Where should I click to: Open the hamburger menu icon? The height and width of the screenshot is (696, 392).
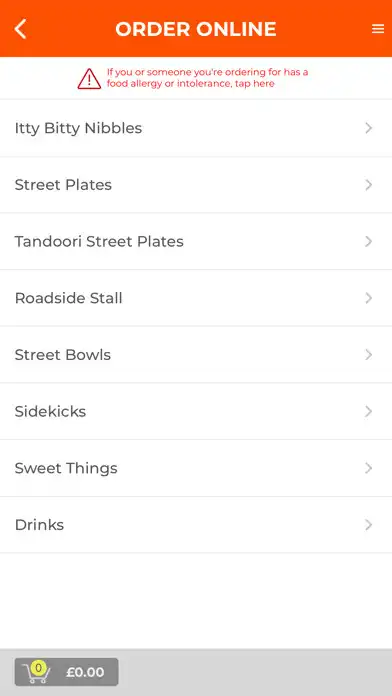[378, 29]
